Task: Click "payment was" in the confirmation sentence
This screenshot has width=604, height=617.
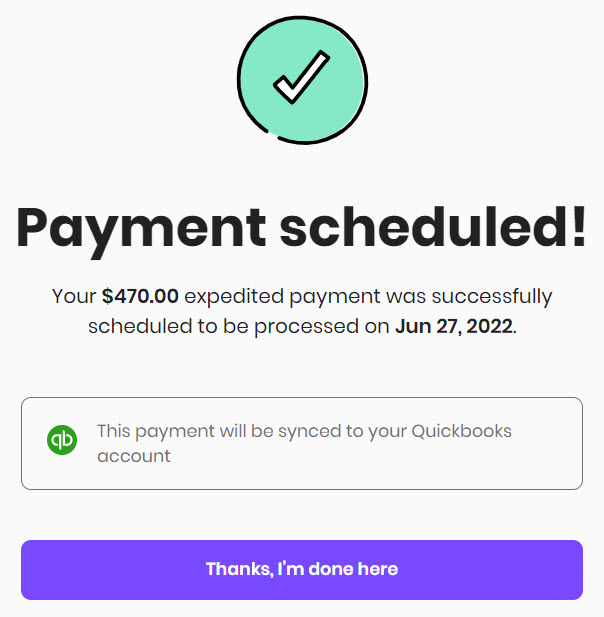Action: [x=357, y=297]
